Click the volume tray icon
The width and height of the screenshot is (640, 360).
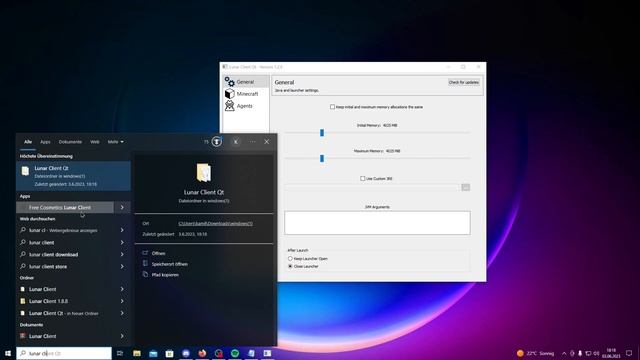tap(596, 353)
